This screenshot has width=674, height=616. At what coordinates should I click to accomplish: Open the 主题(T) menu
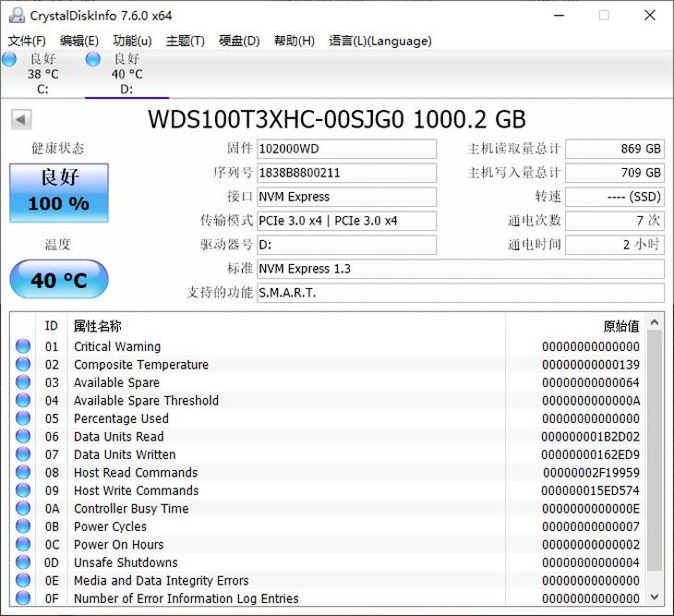(186, 41)
